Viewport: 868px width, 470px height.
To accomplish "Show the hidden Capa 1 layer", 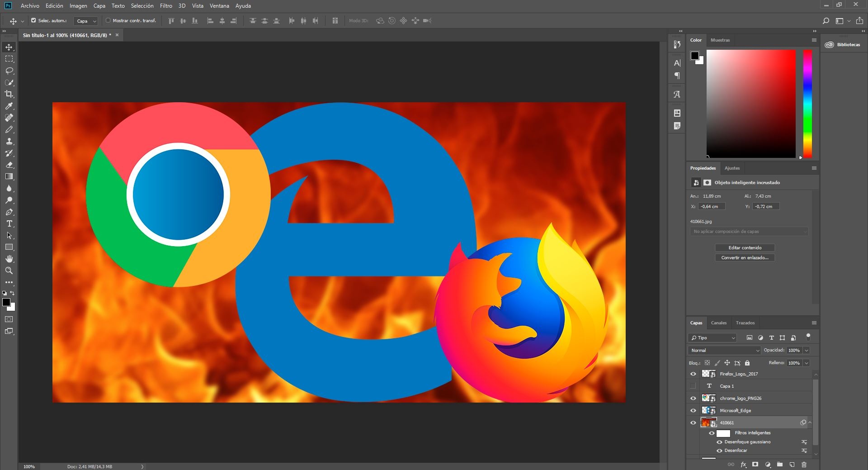I will pos(693,386).
